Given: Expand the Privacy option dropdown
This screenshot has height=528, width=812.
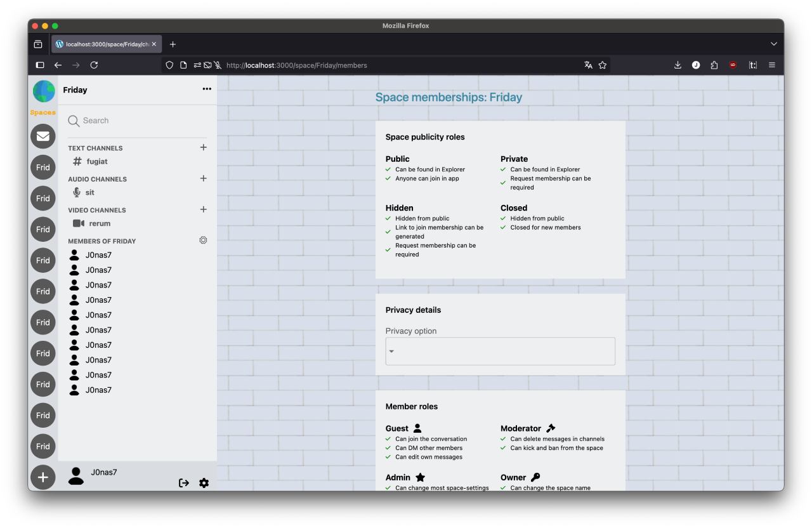Looking at the screenshot, I should [500, 351].
